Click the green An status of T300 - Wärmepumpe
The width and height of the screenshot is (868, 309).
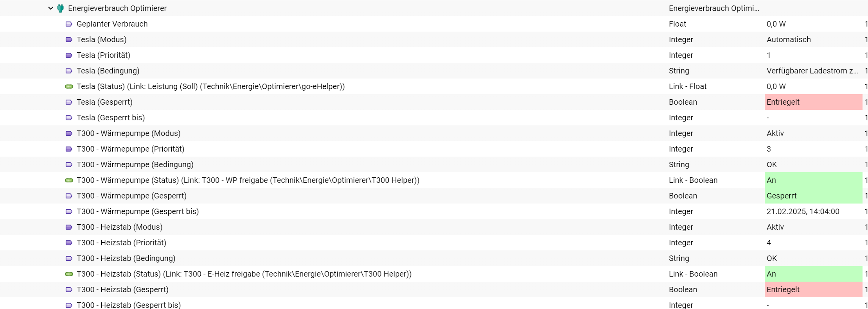[814, 180]
